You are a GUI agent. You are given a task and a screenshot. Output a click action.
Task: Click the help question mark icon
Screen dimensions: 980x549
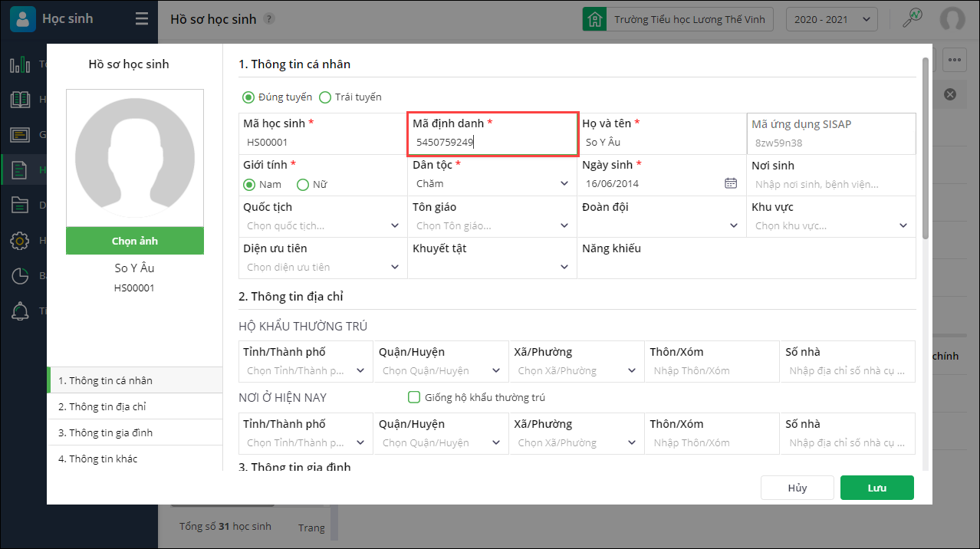[x=268, y=19]
